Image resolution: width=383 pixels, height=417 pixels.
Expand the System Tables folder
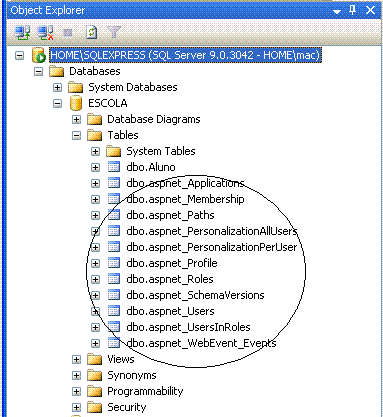click(x=96, y=151)
